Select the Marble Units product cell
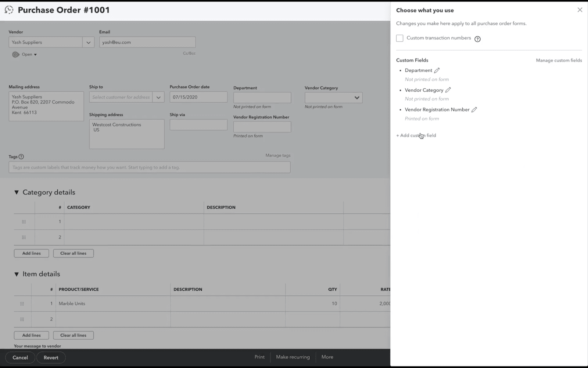Image resolution: width=588 pixels, height=368 pixels. point(113,304)
